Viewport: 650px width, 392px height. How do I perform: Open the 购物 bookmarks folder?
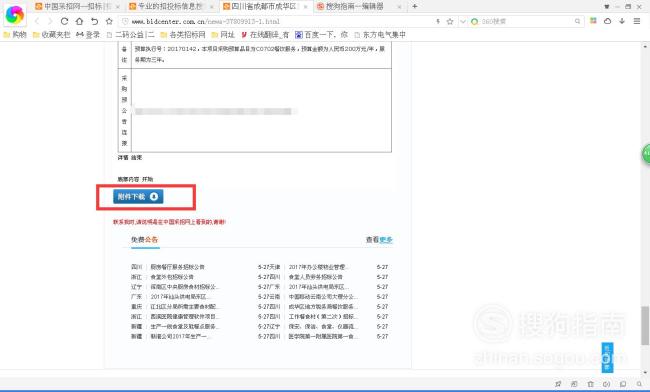(x=15, y=35)
